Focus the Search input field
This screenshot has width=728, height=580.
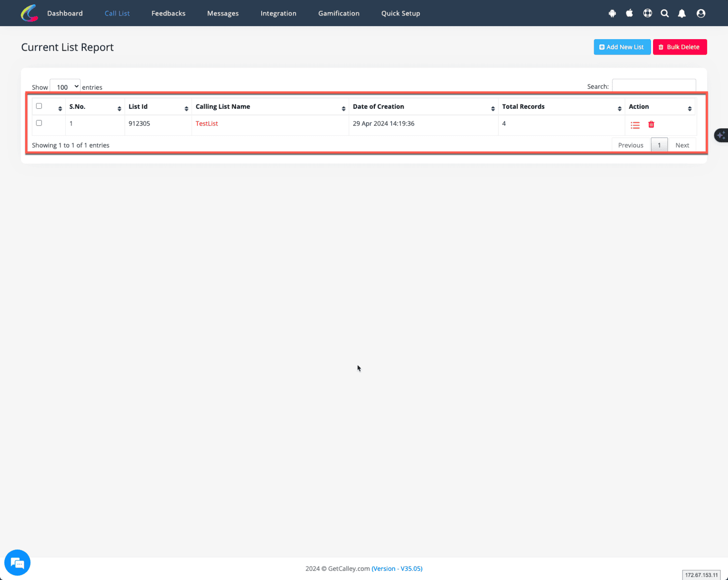(654, 86)
